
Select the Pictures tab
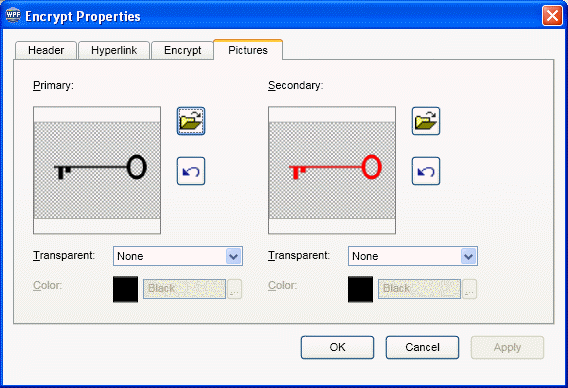tap(248, 50)
